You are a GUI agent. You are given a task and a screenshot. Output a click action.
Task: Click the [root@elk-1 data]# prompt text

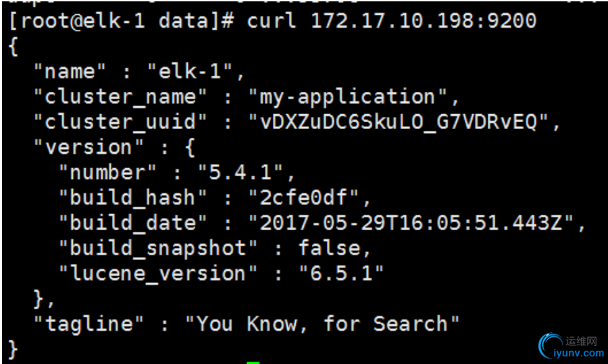tap(121, 20)
